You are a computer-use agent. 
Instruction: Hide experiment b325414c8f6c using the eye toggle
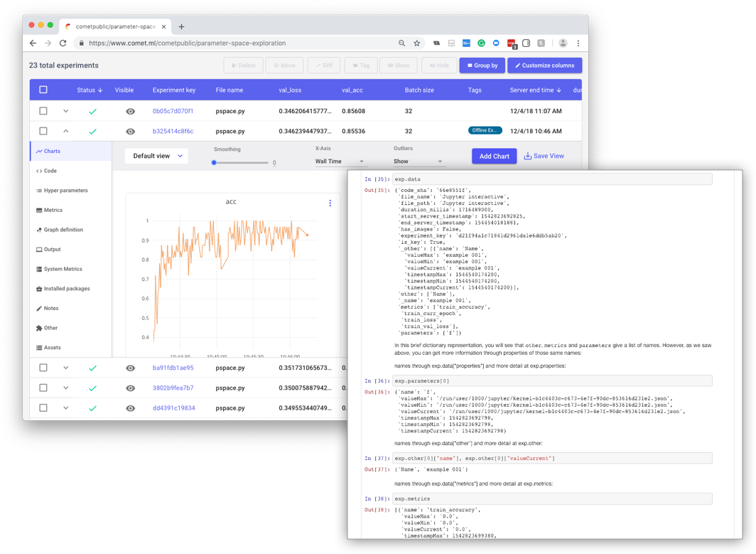pos(130,131)
